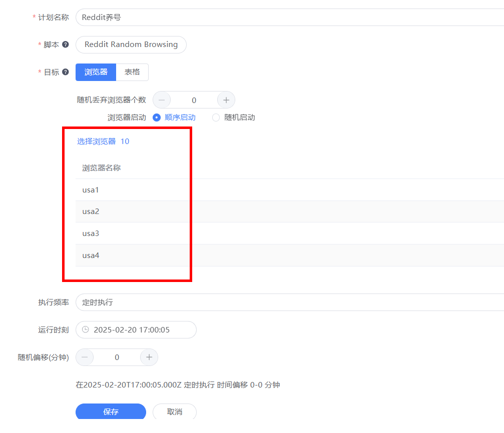Click minus icon to decrease 随机丢弃浏览器个数
The image size is (504, 433).
[x=161, y=99]
